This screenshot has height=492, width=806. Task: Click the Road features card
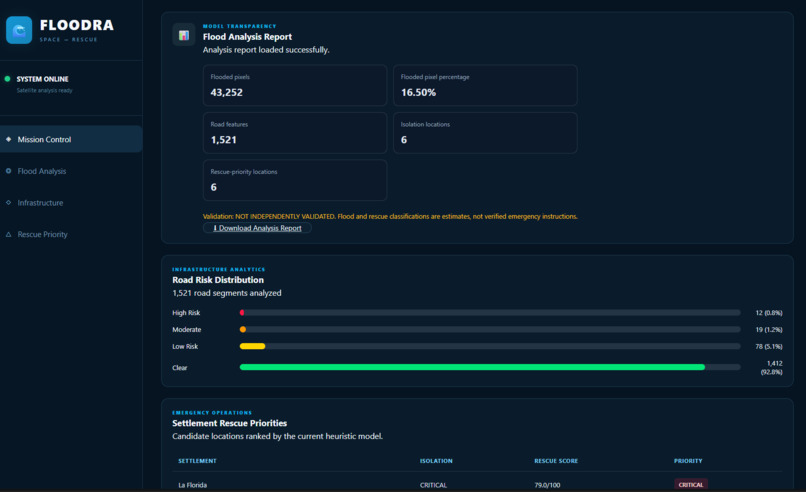pos(295,133)
